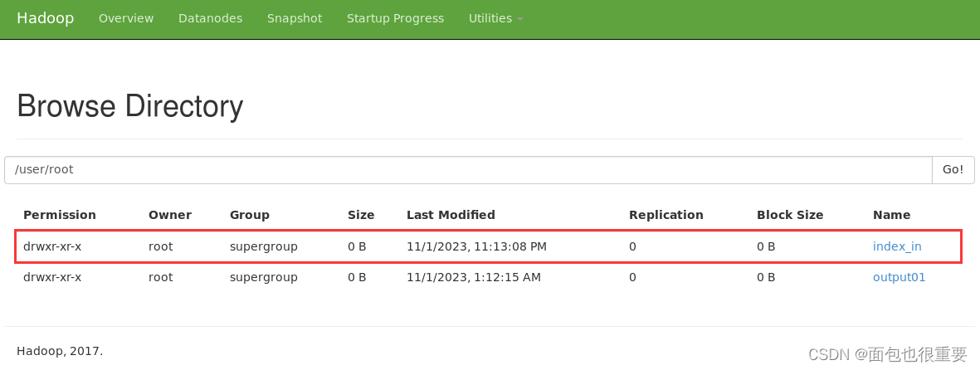The height and width of the screenshot is (370, 980).
Task: Go to the Overview tab
Action: tap(125, 18)
